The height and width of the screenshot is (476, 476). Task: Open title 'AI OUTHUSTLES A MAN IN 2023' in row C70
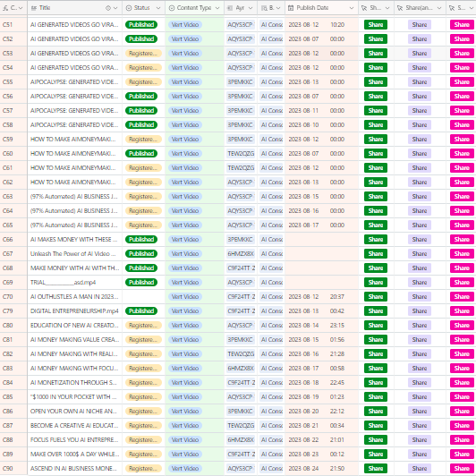[74, 296]
